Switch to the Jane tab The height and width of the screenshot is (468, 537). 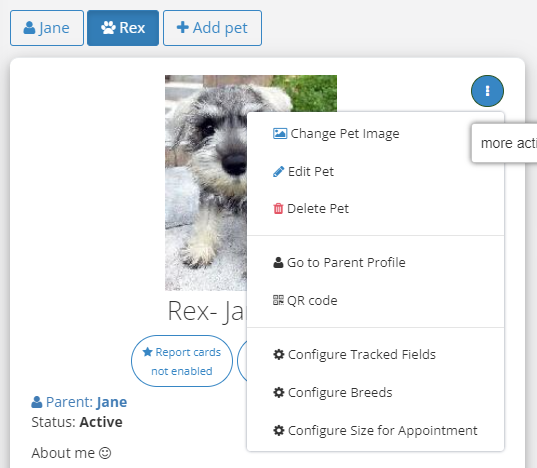coord(47,28)
